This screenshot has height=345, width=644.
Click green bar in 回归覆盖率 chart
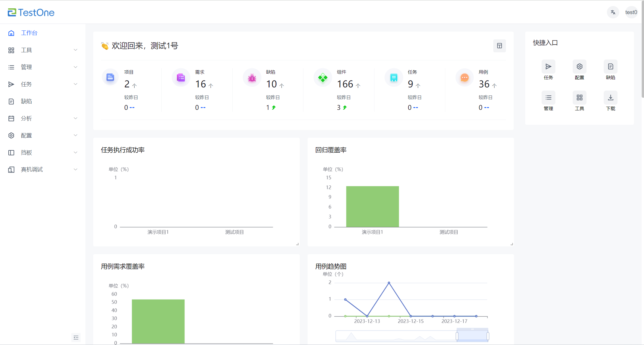click(372, 206)
